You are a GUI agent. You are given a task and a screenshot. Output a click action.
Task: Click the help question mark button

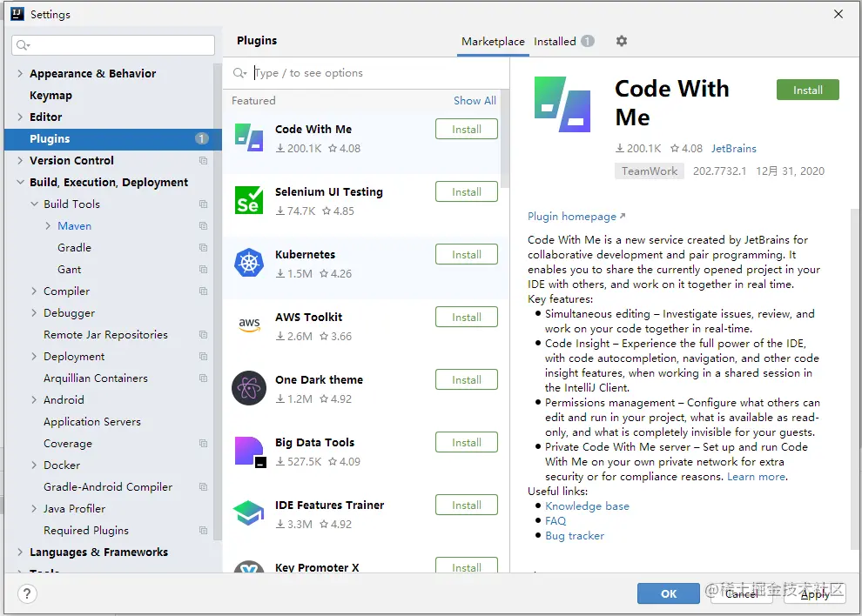pos(27,593)
